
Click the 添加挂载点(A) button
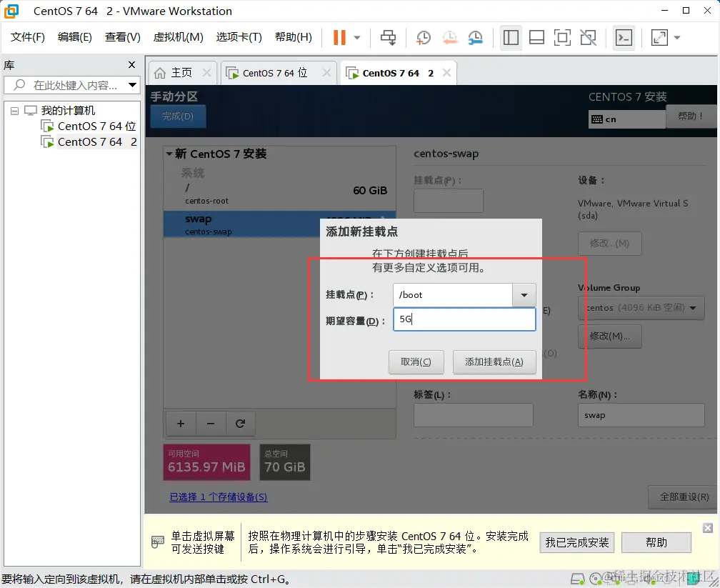tap(494, 362)
